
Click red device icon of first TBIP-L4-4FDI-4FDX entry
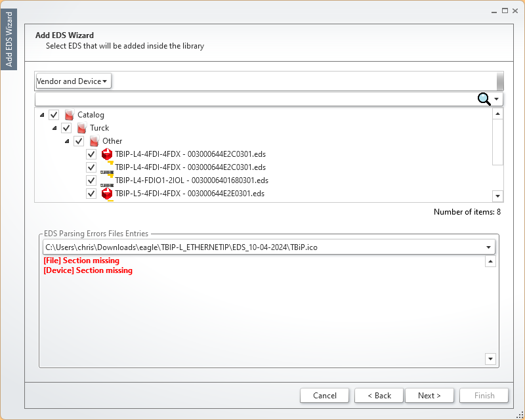107,154
